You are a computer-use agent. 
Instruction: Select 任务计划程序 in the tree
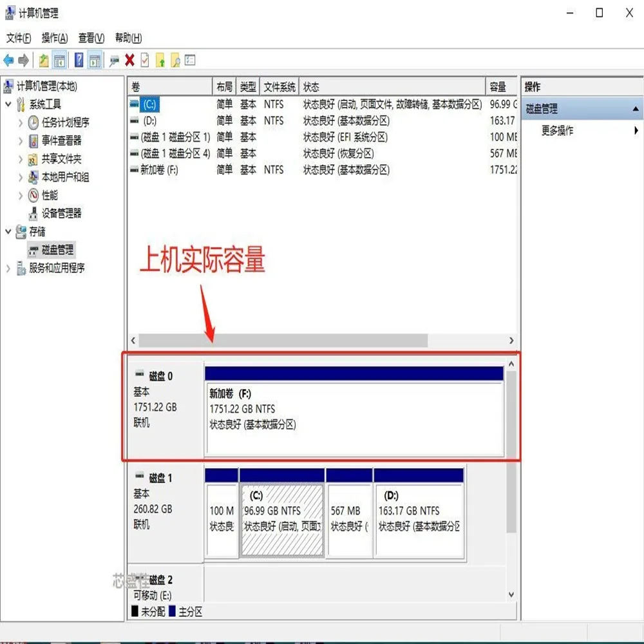pos(65,122)
